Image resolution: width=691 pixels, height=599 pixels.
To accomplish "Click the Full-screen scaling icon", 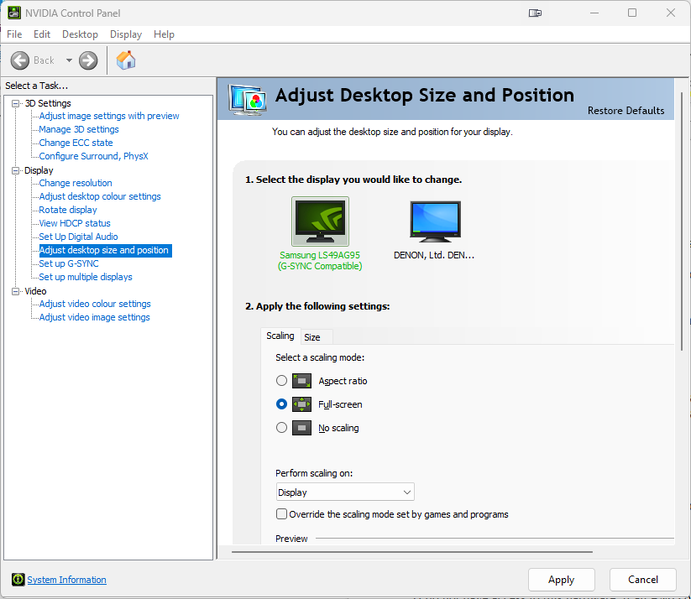I will tap(301, 404).
